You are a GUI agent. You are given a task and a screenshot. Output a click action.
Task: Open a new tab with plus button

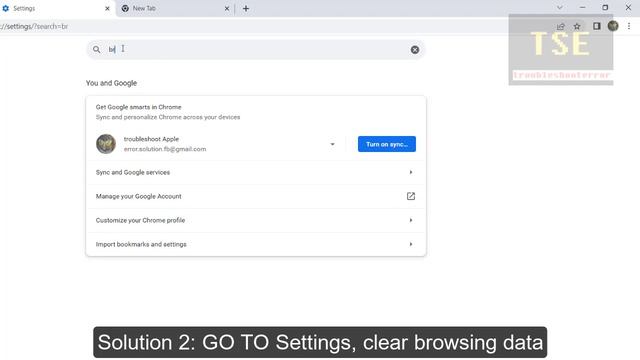[246, 8]
